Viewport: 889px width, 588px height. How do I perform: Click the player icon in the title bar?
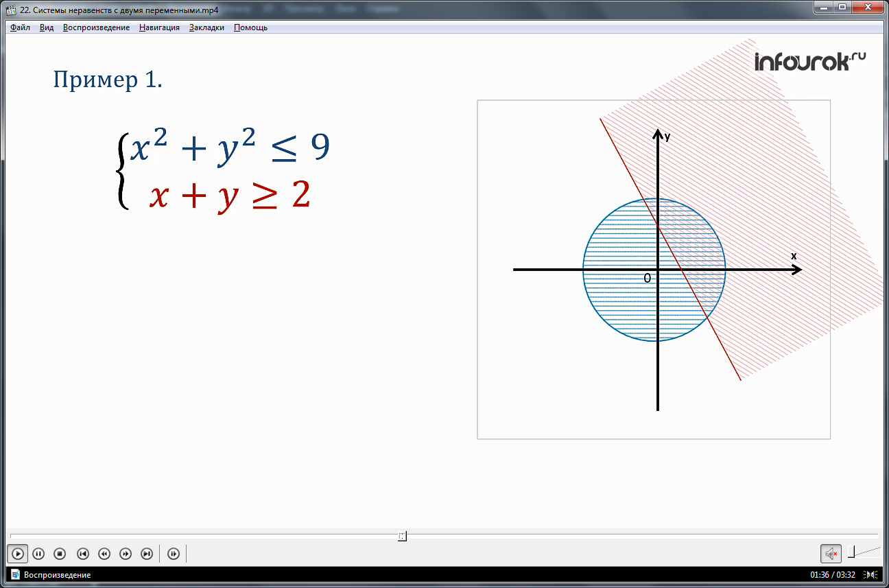point(12,10)
